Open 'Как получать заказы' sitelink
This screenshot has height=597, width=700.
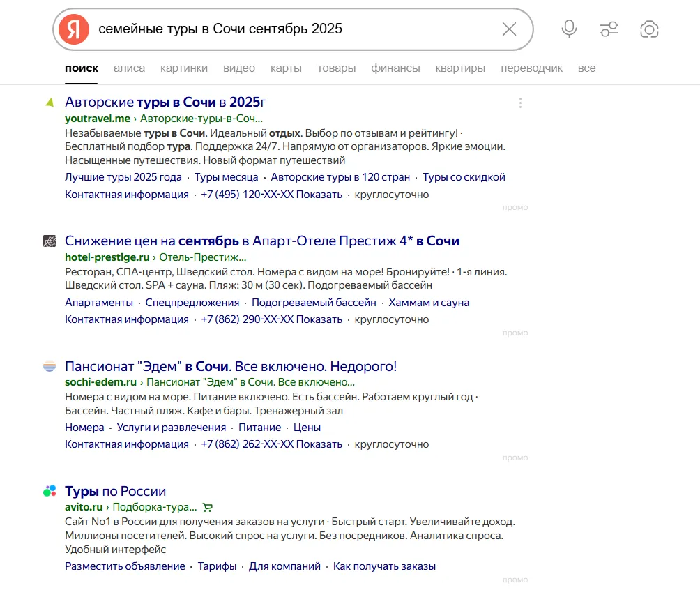384,566
